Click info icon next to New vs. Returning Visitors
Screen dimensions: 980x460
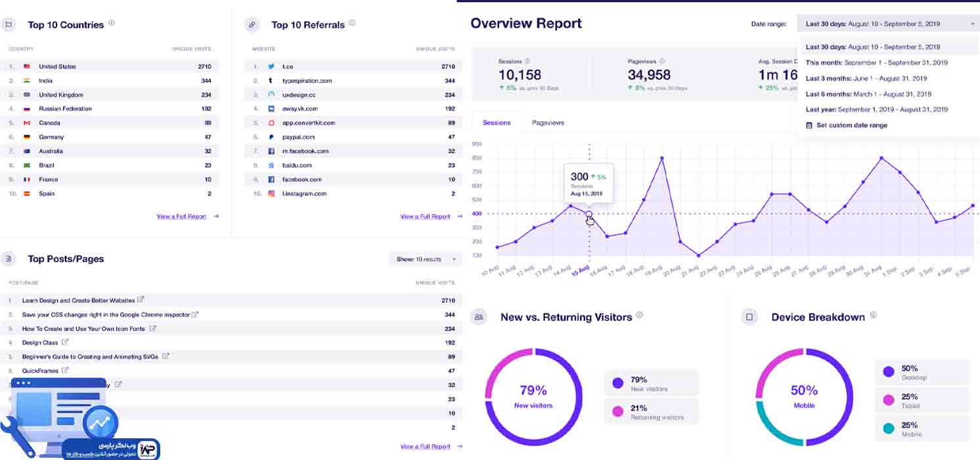pos(639,315)
